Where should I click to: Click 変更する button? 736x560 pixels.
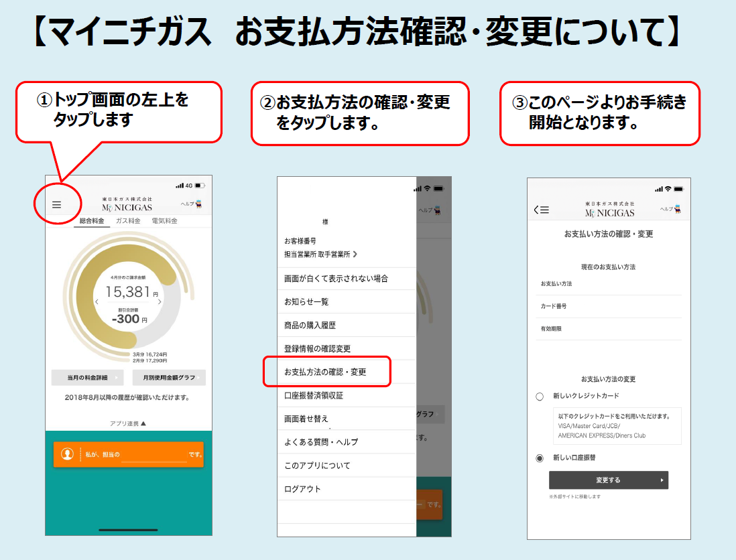coord(609,480)
